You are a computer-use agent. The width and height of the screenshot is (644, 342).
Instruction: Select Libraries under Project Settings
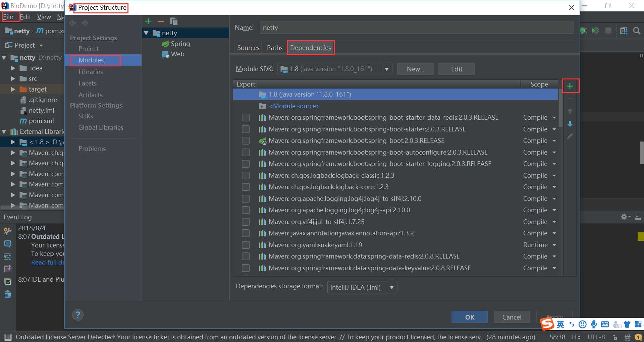91,72
